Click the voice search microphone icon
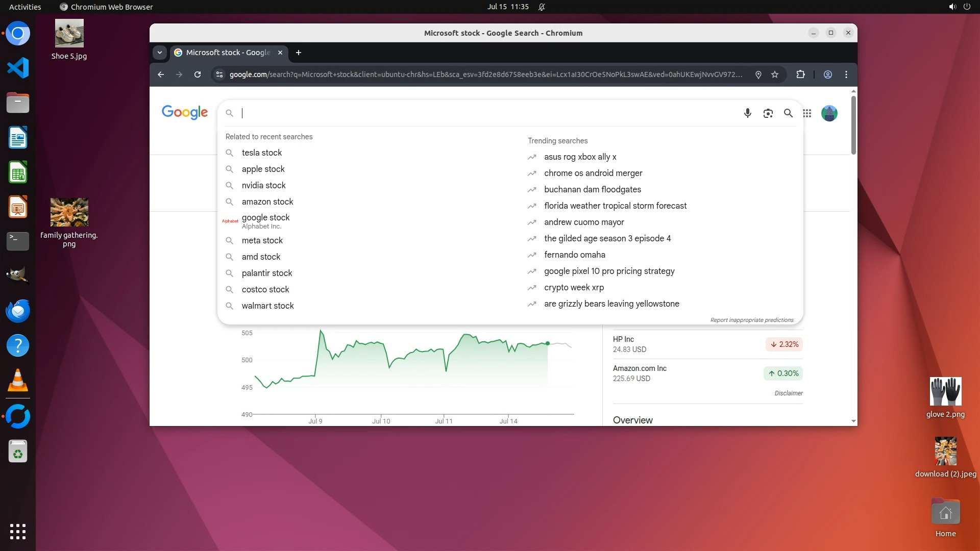 pos(747,113)
